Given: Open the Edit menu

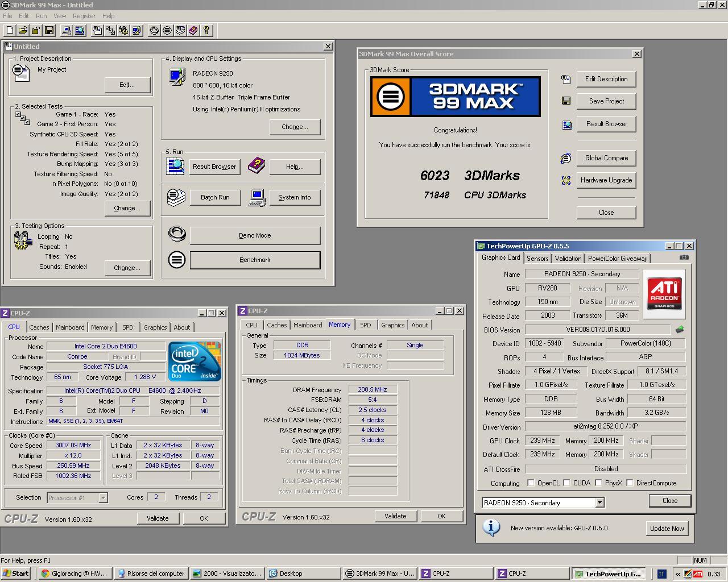Looking at the screenshot, I should [24, 16].
